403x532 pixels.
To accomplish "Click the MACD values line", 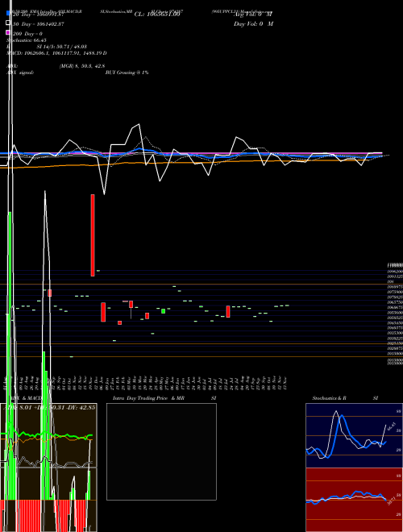I will pos(56,53).
